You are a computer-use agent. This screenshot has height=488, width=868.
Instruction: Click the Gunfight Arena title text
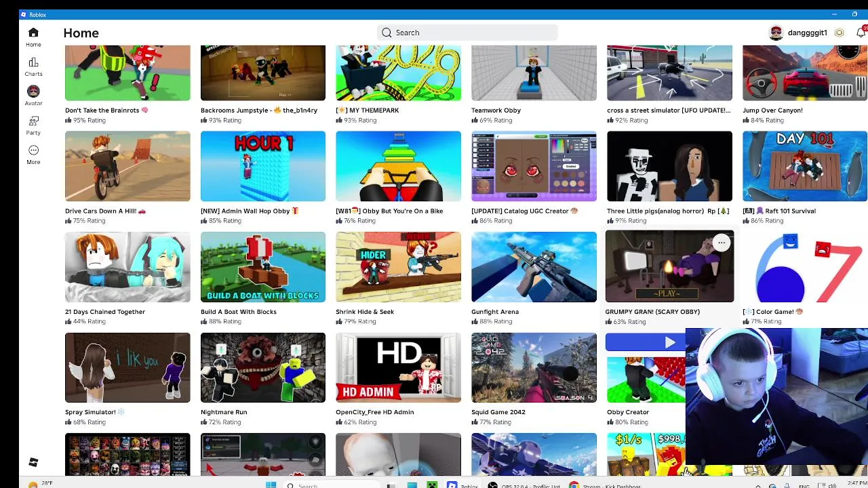click(495, 312)
